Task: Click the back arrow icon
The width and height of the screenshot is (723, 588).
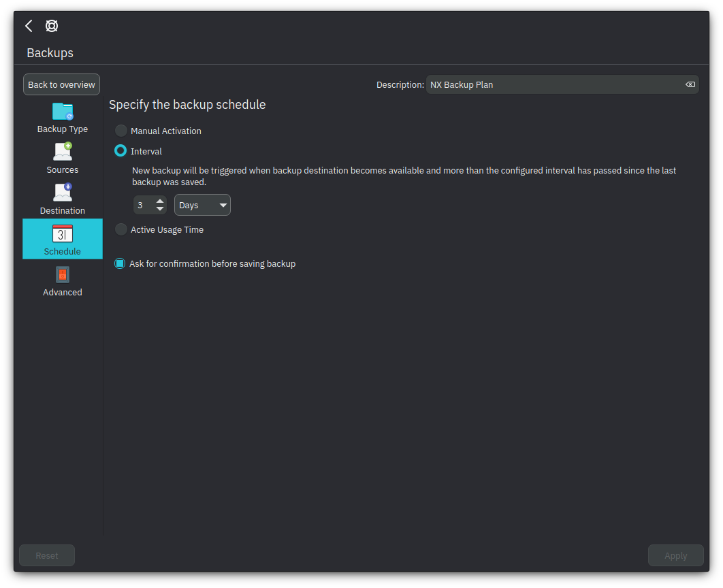Action: click(x=29, y=26)
